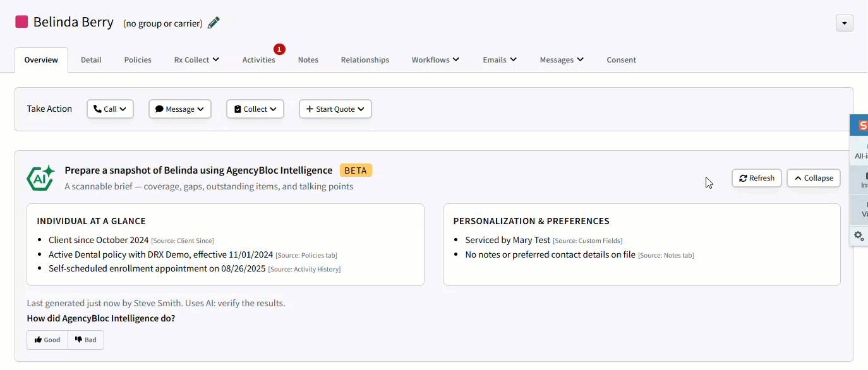The width and height of the screenshot is (868, 370).
Task: Click 'Client since October 2024' line
Action: tap(99, 240)
